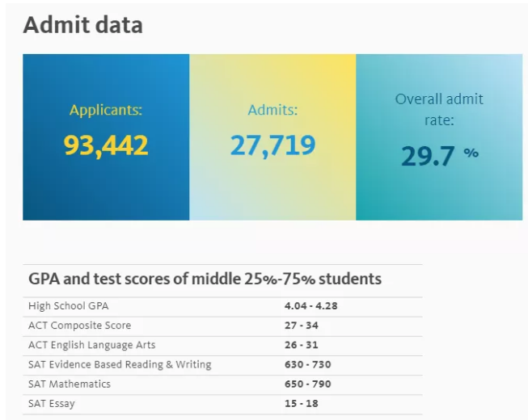
Task: Select the ACT Composite Score row label
Action: tap(79, 325)
